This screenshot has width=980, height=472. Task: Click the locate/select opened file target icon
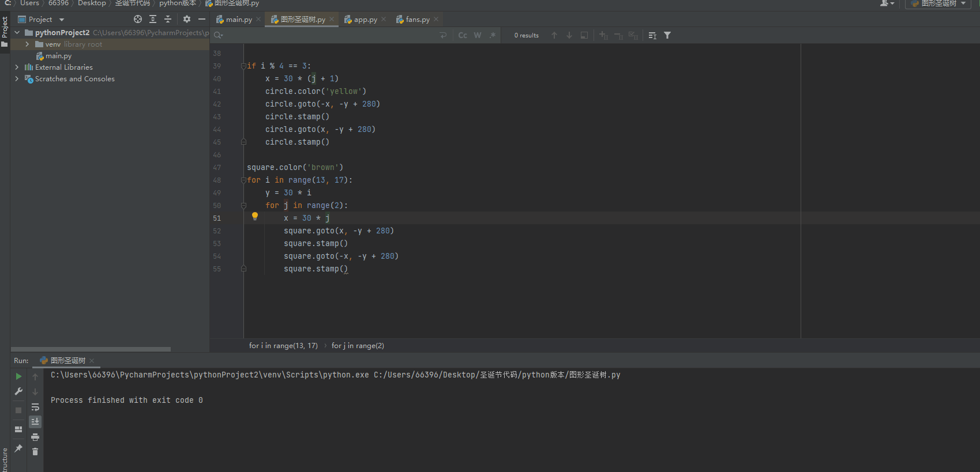[138, 20]
